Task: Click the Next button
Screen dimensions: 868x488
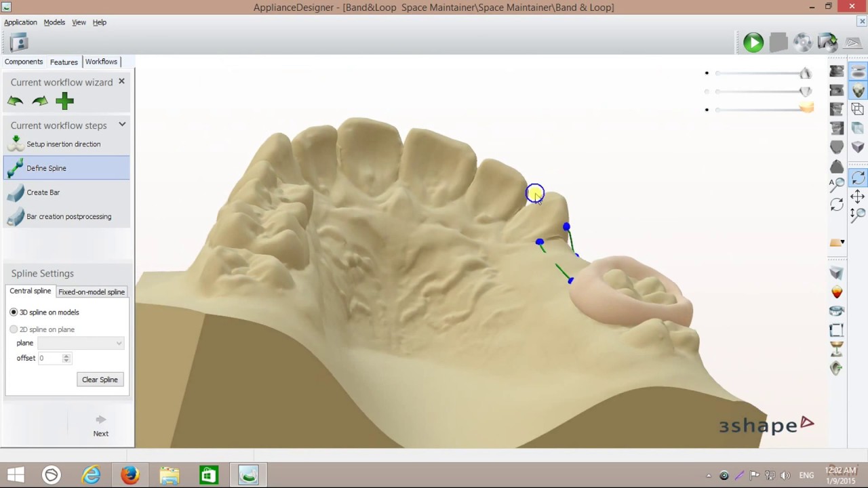Action: 100,426
